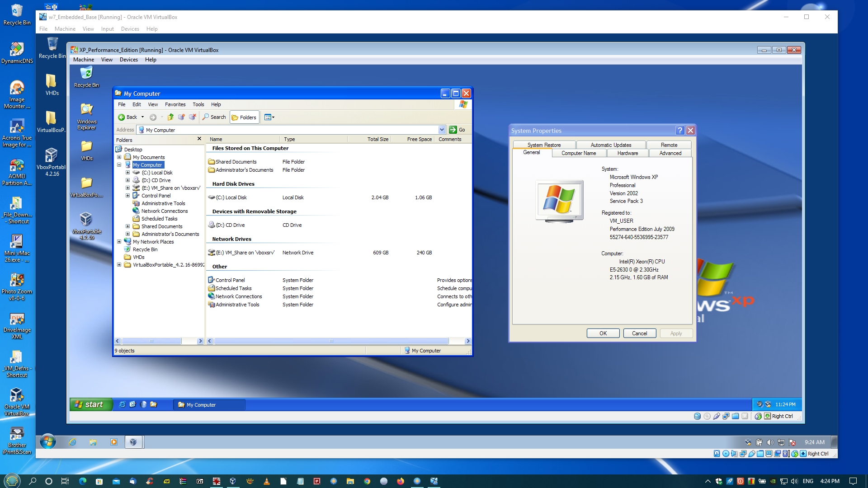Expand Control Panel tree node
The width and height of the screenshot is (868, 488).
[127, 196]
